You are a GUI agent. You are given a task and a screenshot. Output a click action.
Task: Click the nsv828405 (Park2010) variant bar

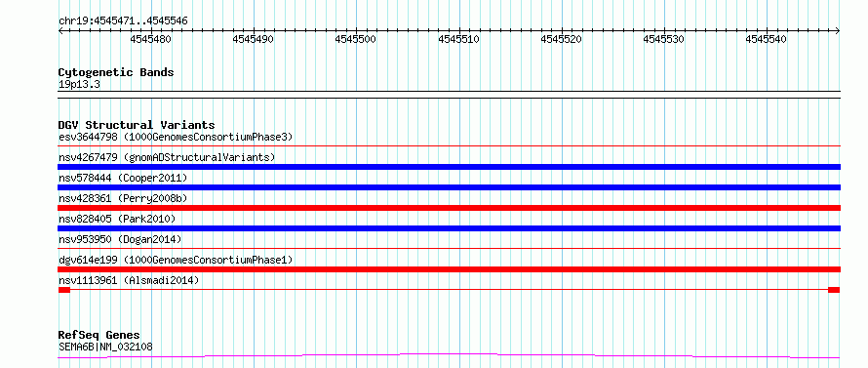pos(450,228)
